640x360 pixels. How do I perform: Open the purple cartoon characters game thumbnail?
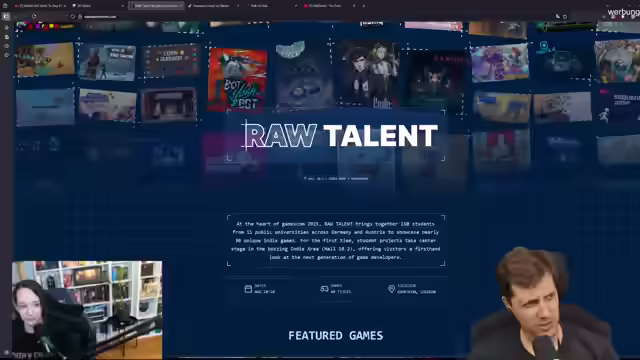(500, 63)
